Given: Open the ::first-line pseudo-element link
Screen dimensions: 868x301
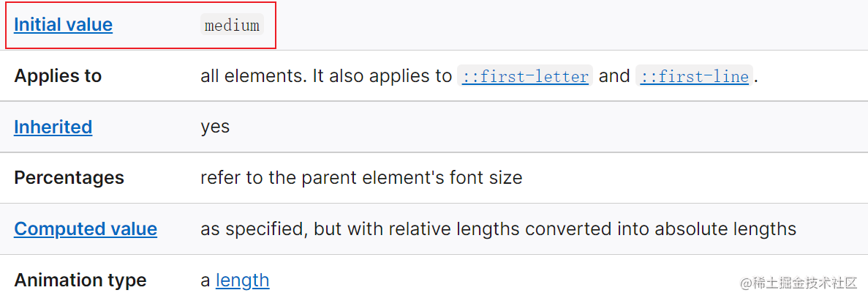Looking at the screenshot, I should point(694,76).
